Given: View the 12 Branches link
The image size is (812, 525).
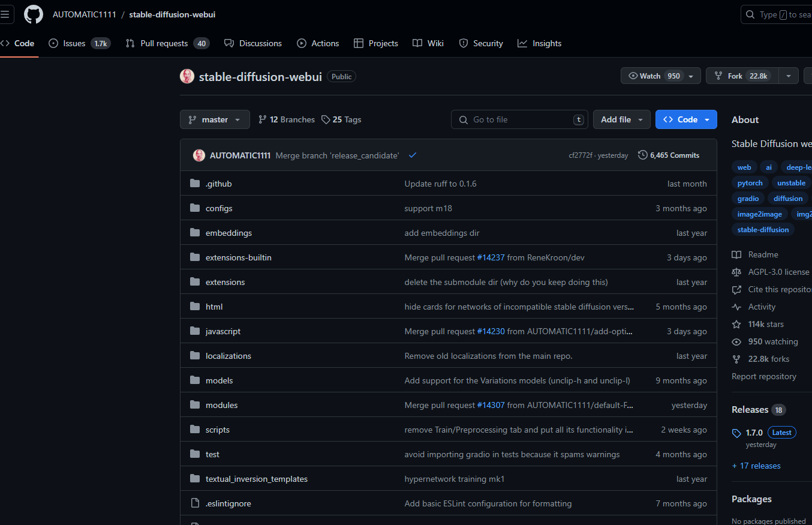Looking at the screenshot, I should click(x=286, y=119).
